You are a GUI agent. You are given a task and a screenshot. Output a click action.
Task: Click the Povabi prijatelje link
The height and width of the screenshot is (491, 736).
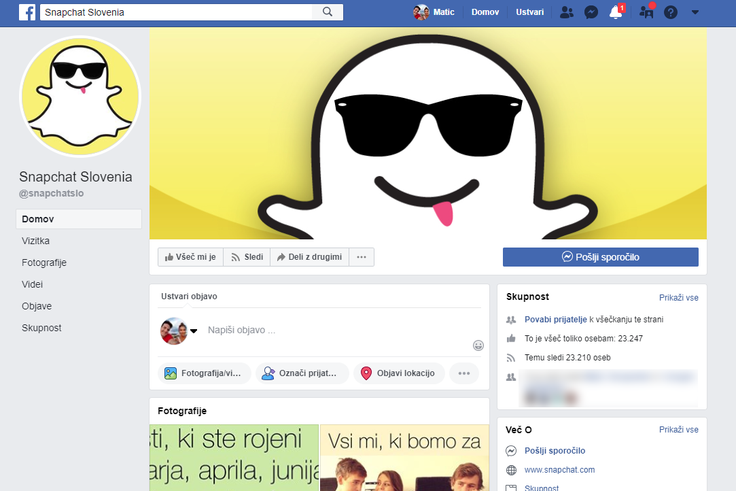pos(555,319)
